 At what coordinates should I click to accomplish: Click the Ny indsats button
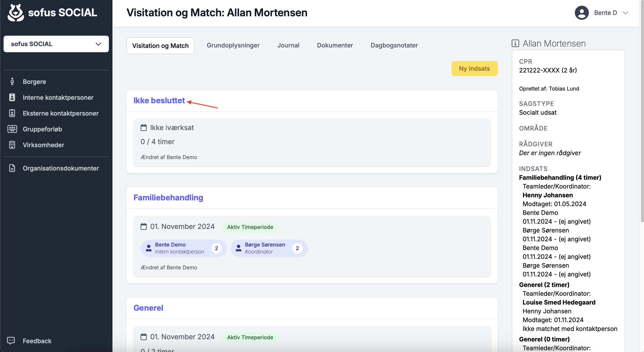pos(474,69)
